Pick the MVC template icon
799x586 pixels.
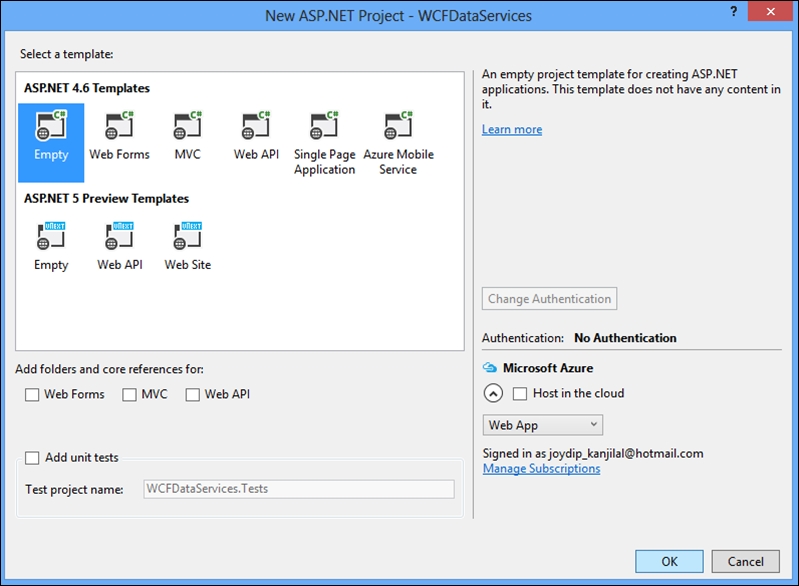point(188,125)
